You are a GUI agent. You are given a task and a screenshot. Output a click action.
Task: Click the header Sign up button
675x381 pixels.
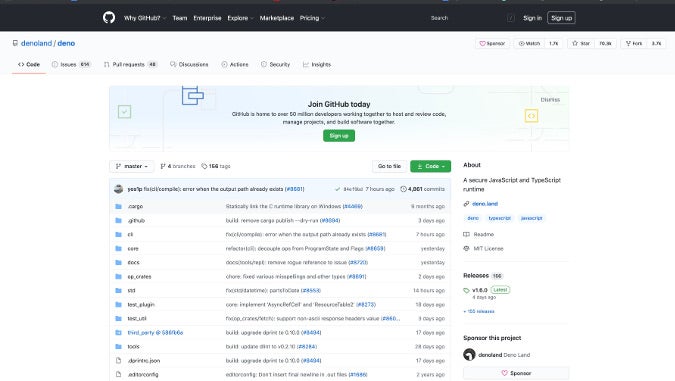point(561,18)
